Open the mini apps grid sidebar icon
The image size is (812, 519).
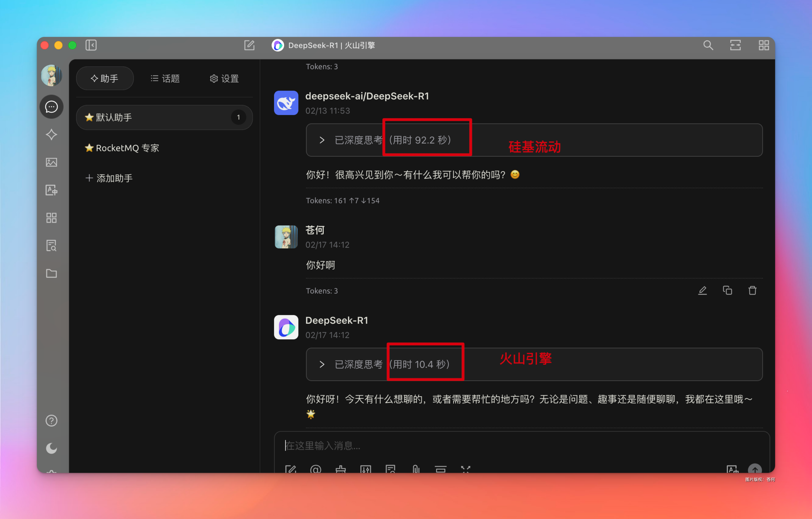pos(51,218)
